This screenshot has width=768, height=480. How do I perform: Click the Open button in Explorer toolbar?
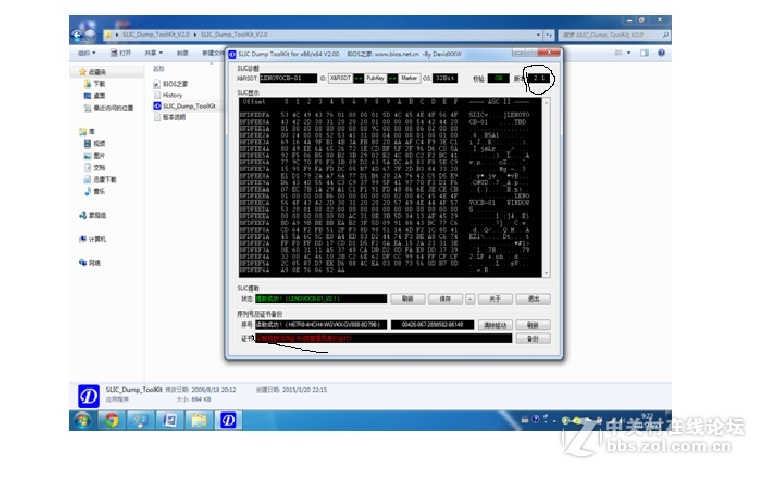[x=121, y=52]
